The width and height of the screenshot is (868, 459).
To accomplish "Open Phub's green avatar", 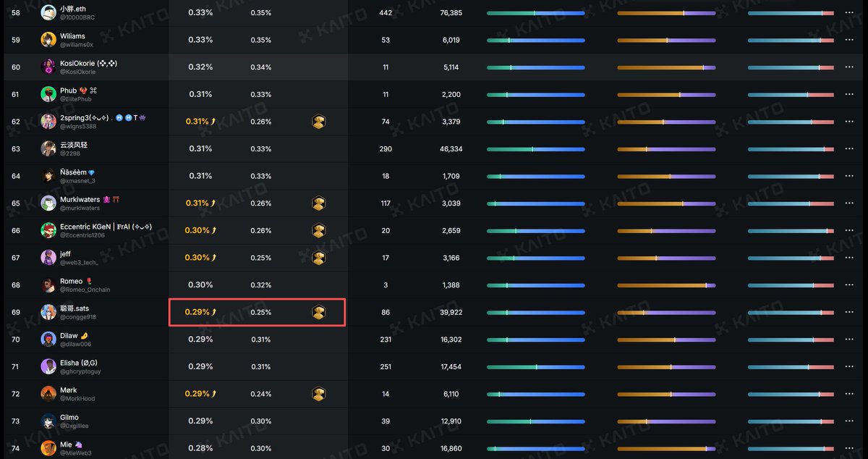I will (x=48, y=94).
